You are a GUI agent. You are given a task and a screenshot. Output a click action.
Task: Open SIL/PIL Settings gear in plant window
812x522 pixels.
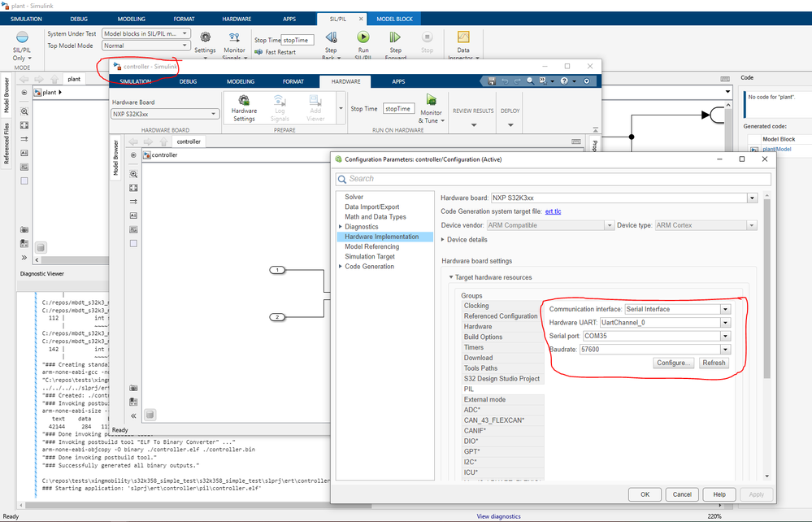point(205,37)
